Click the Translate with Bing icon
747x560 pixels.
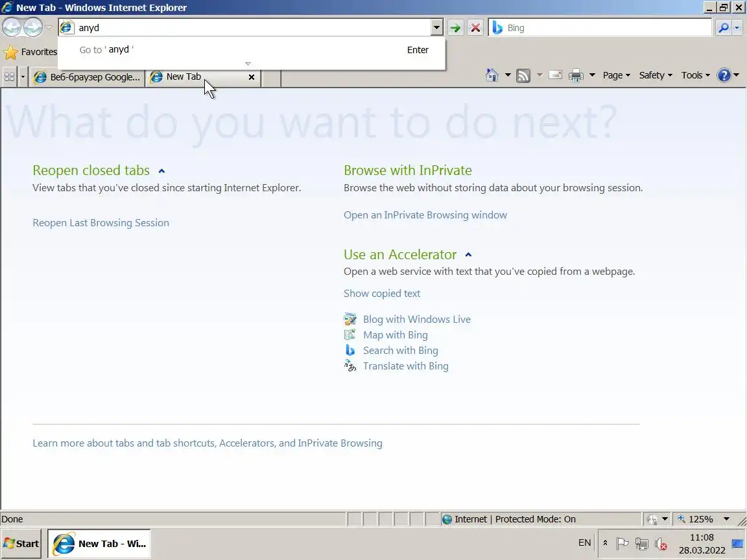pyautogui.click(x=350, y=366)
